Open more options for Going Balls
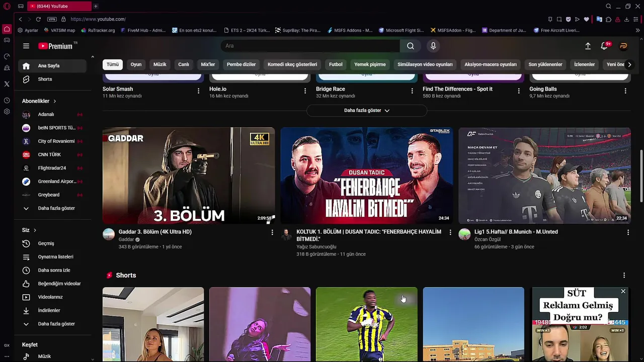This screenshot has width=644, height=362. click(x=625, y=91)
